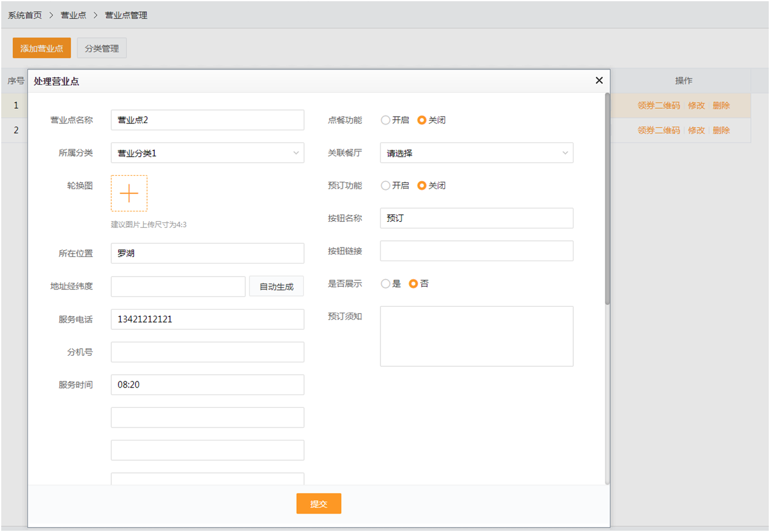Click into the 预订须知 text area

tap(476, 336)
